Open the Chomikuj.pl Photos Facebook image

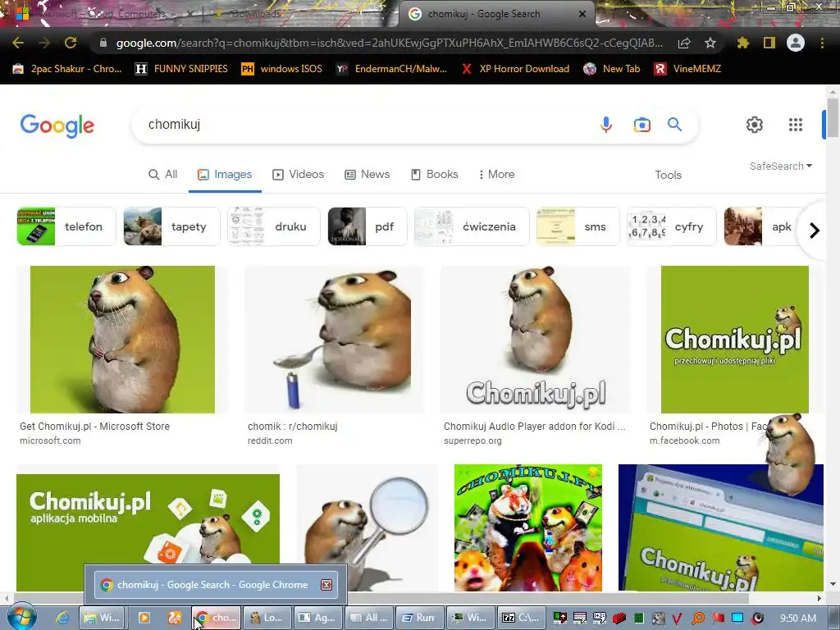point(734,340)
